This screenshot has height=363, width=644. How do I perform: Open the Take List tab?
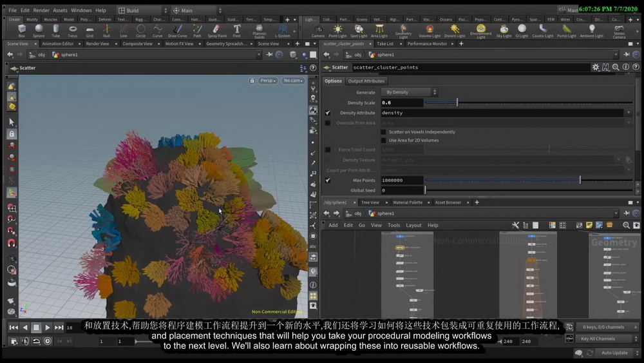[385, 44]
